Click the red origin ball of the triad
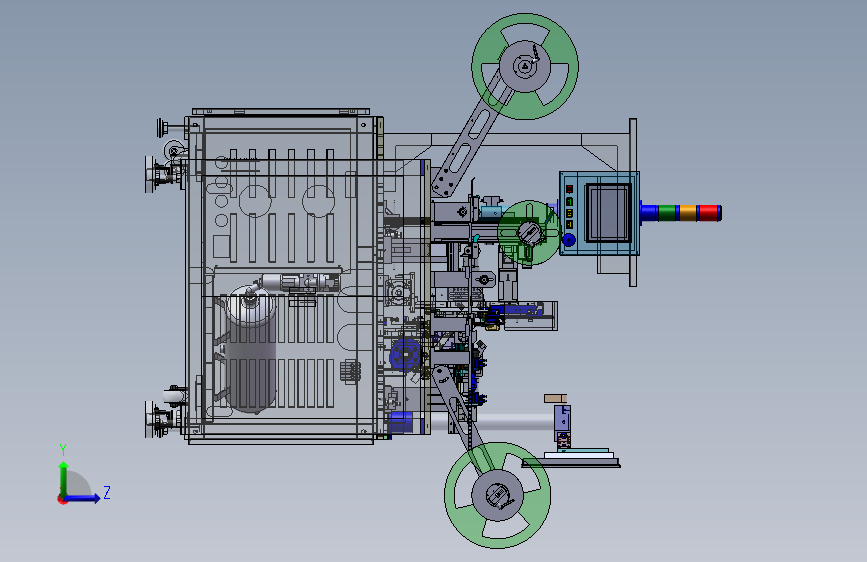Screen dimensions: 867x562 click(62, 499)
